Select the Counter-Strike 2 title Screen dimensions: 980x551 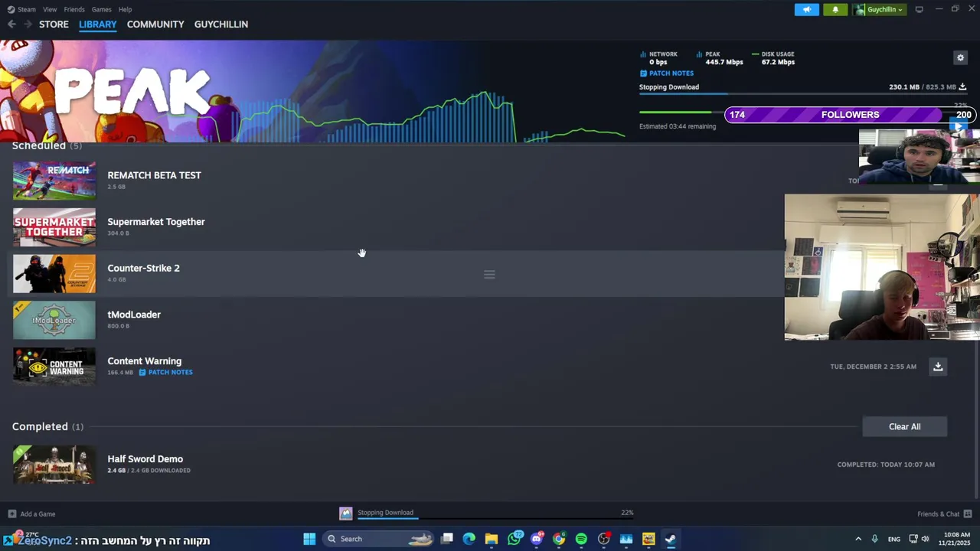coord(143,268)
